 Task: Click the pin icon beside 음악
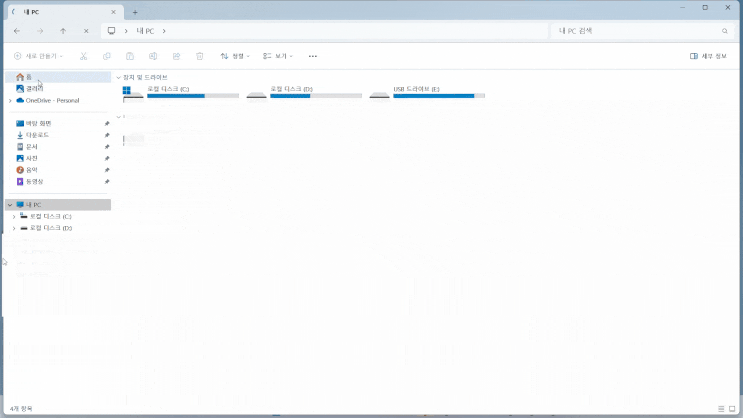click(107, 170)
